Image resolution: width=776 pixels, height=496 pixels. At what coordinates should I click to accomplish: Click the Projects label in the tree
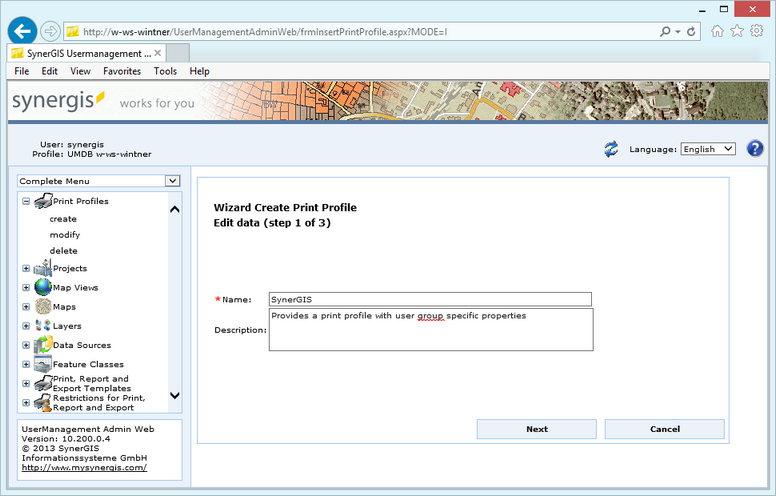pyautogui.click(x=70, y=268)
